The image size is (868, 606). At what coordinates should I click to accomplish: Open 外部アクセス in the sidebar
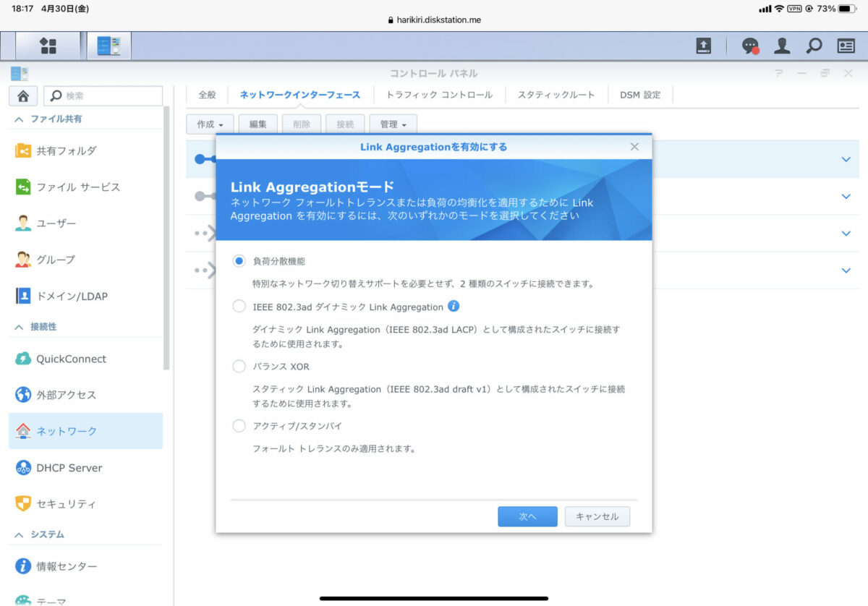pyautogui.click(x=85, y=395)
